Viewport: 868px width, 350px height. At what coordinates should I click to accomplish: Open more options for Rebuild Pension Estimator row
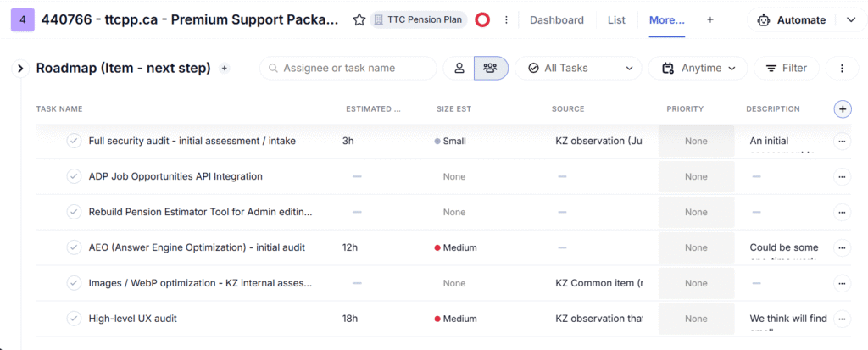[842, 212]
